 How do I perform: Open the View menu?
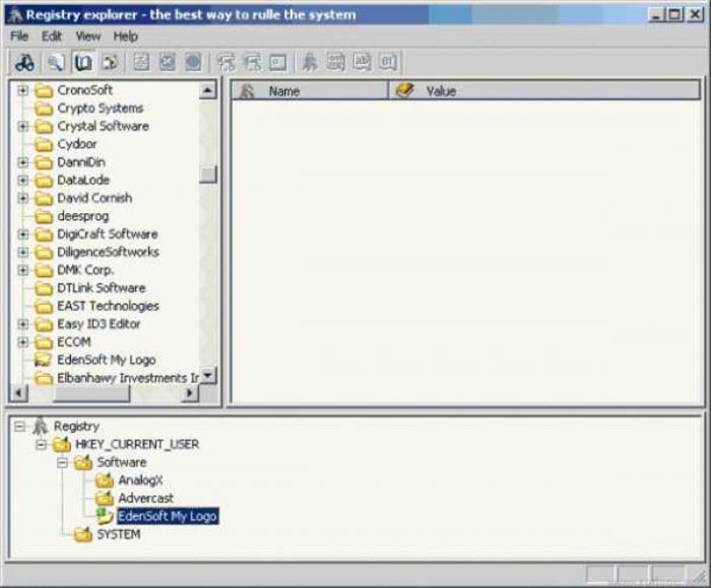point(88,36)
